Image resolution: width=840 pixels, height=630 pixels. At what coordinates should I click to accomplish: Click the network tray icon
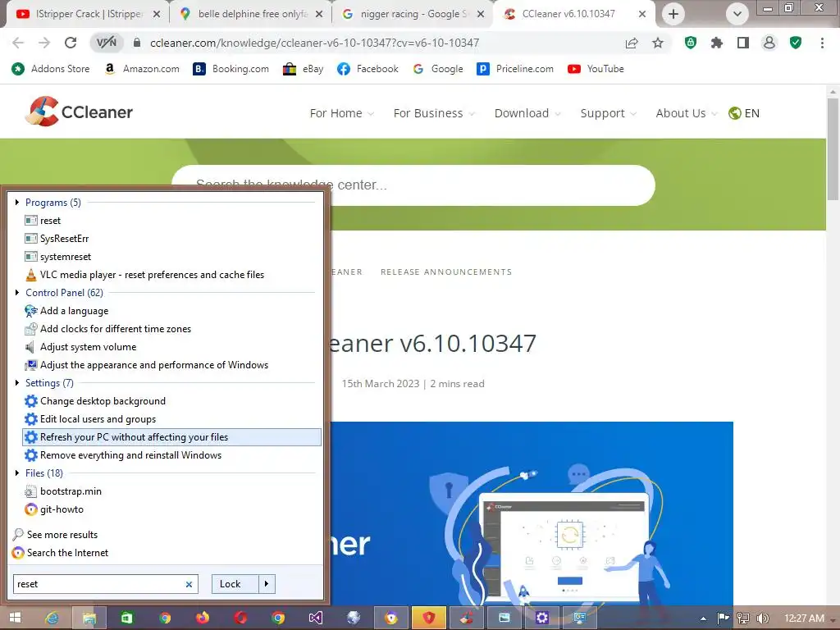(x=743, y=619)
